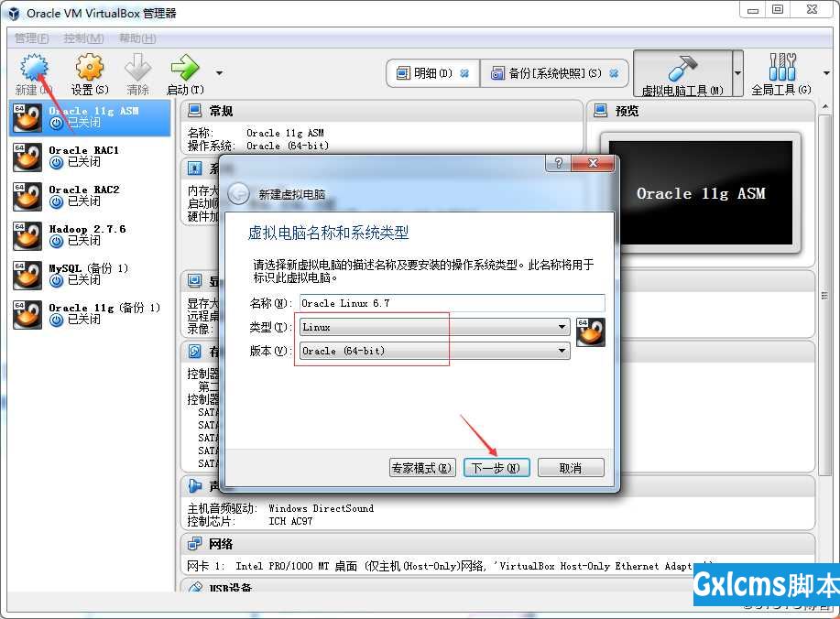Click the 网络 (Network) section header icon
The height and width of the screenshot is (619, 840).
pyautogui.click(x=194, y=544)
